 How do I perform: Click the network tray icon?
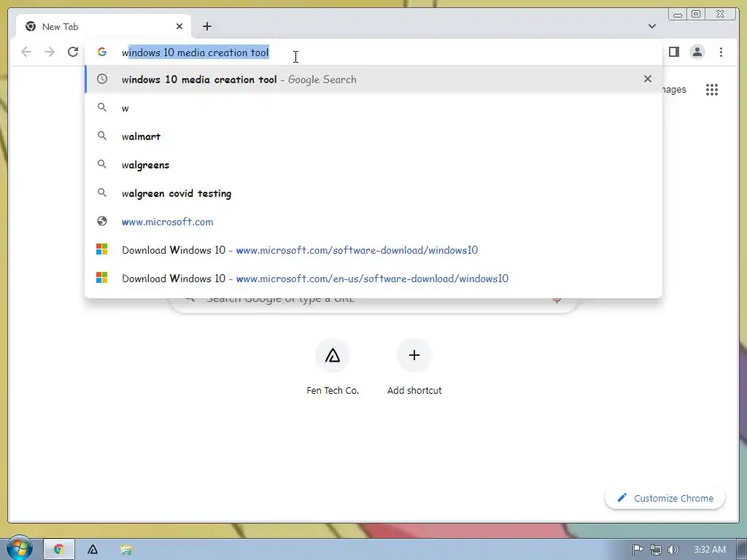click(x=656, y=550)
